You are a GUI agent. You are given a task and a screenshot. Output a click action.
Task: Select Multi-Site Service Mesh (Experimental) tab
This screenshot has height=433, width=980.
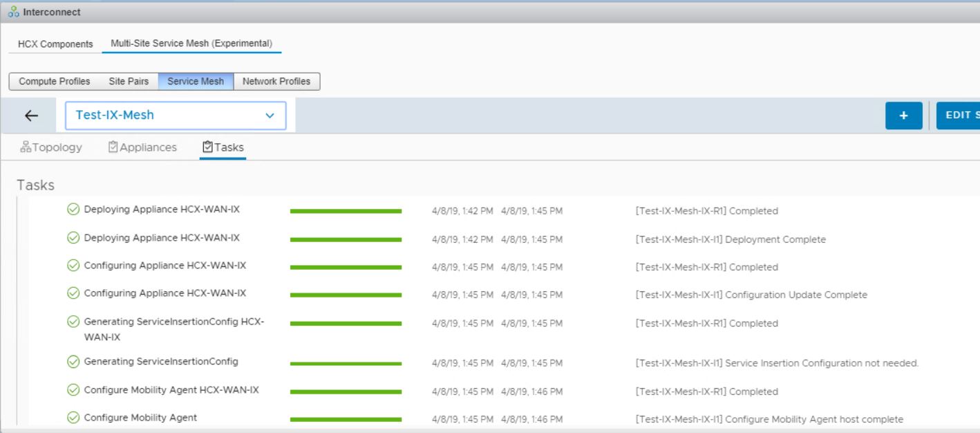[191, 44]
